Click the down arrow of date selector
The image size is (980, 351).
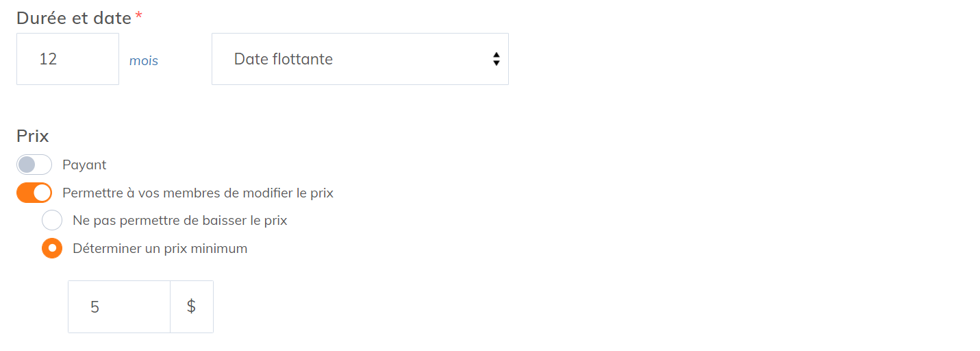[x=497, y=63]
